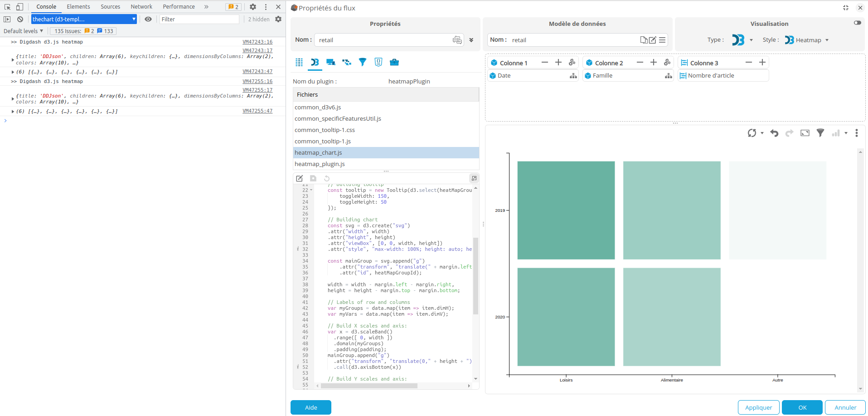
Task: Click the darkest heatmap cell for Loisirs 2019
Action: pyautogui.click(x=566, y=210)
